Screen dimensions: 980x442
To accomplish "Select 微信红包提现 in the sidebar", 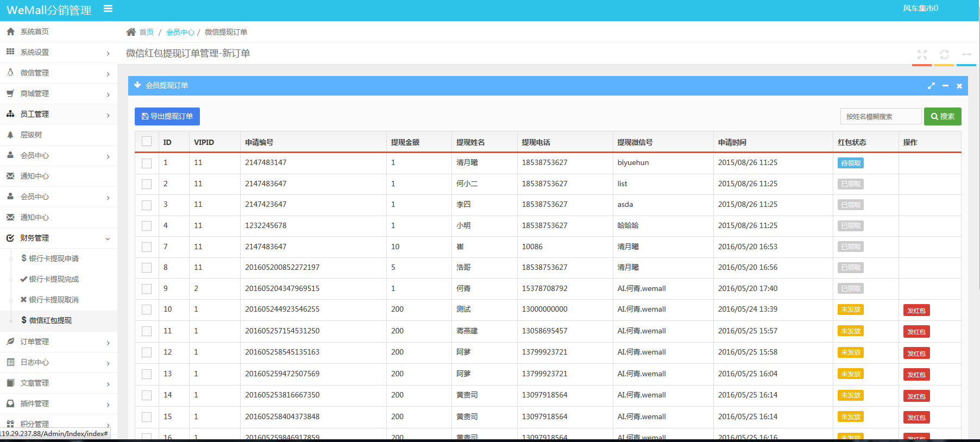I will tap(50, 320).
